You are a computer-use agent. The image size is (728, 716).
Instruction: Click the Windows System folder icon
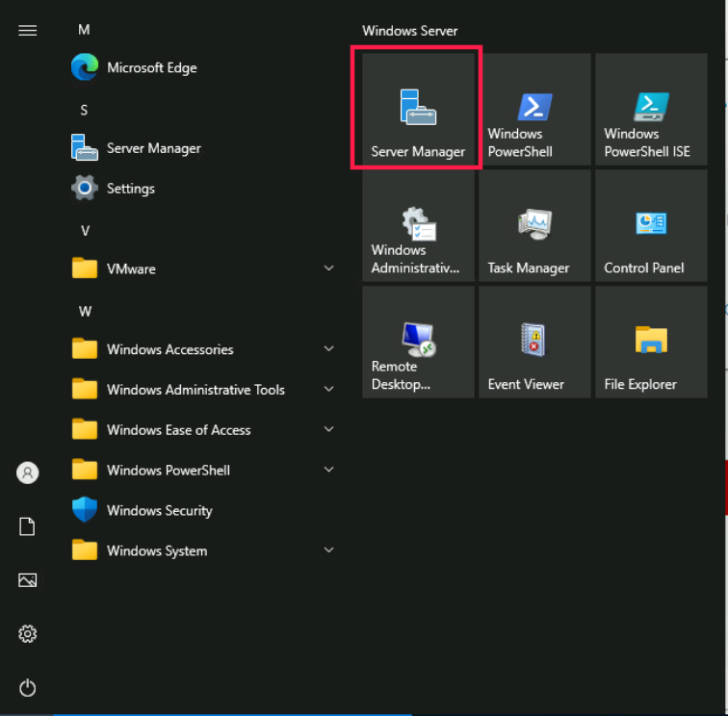tap(85, 550)
